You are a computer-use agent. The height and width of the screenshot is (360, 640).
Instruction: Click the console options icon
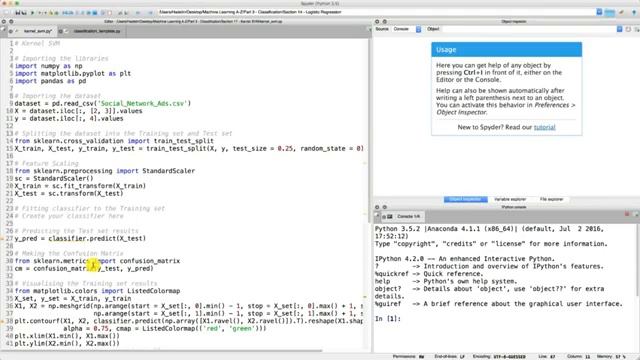[x=636, y=214]
